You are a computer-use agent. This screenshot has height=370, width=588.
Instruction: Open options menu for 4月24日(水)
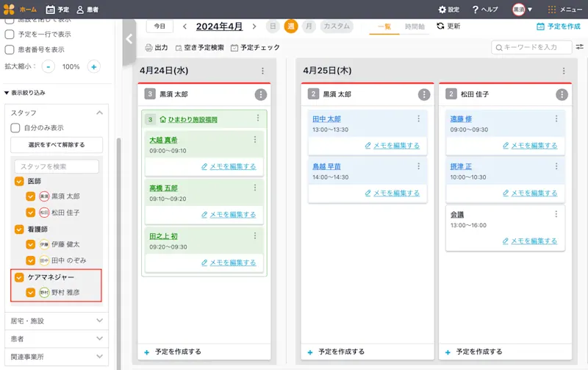tap(262, 71)
